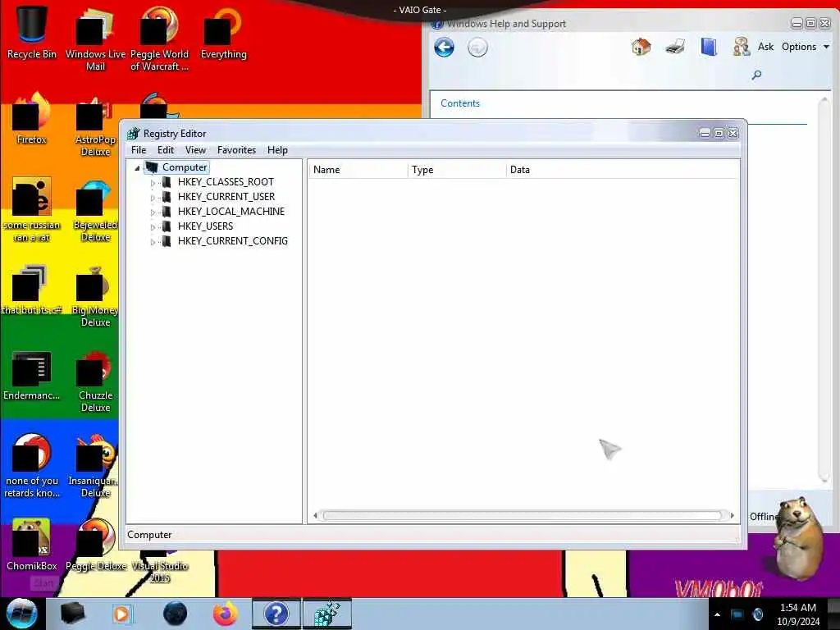Open the dark globe taskbar icon

pos(176,614)
